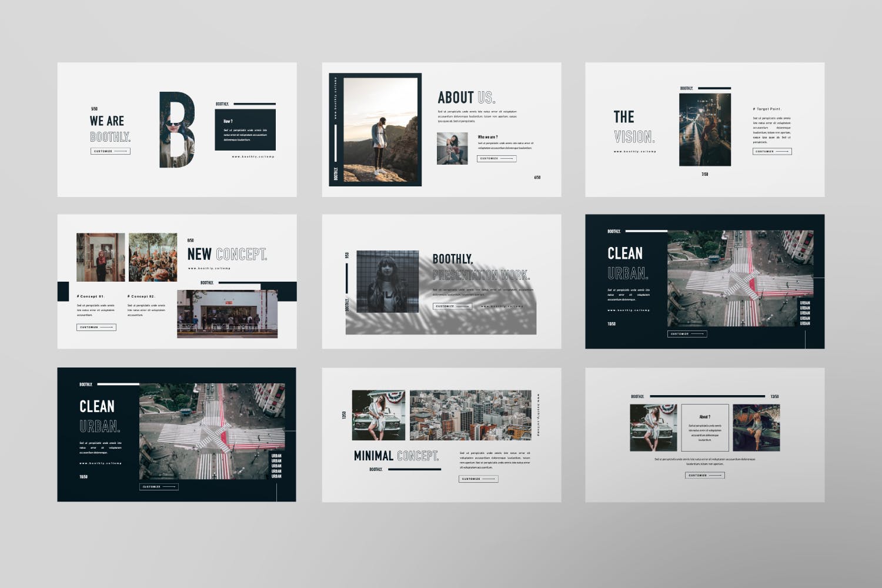Select the ABOUT US. heading text
Image resolution: width=882 pixels, height=588 pixels.
click(466, 98)
